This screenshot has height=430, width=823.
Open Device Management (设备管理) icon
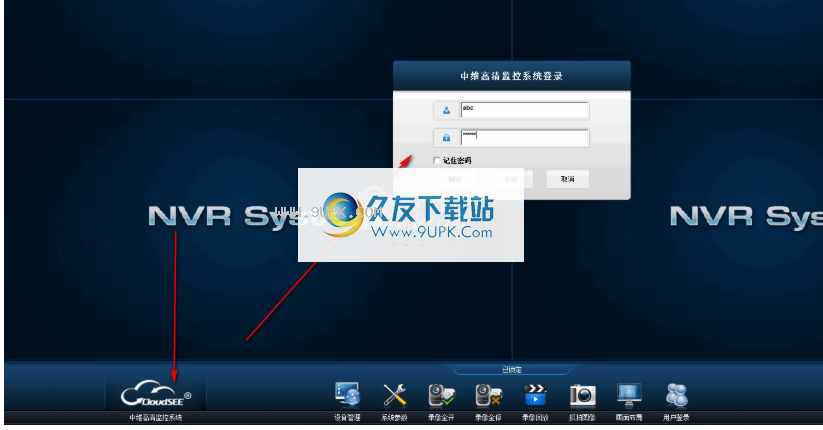tap(347, 395)
